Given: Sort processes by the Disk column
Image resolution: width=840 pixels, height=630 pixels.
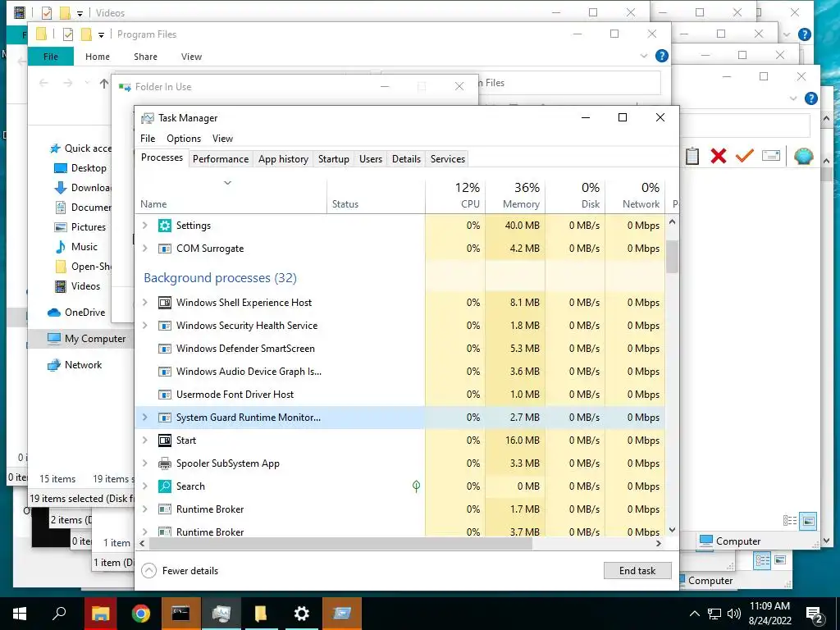Looking at the screenshot, I should pos(575,196).
